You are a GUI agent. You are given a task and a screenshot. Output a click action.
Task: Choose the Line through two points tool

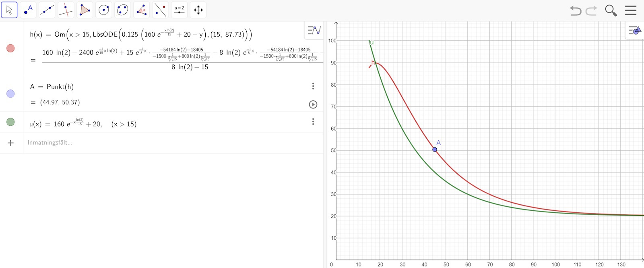47,10
